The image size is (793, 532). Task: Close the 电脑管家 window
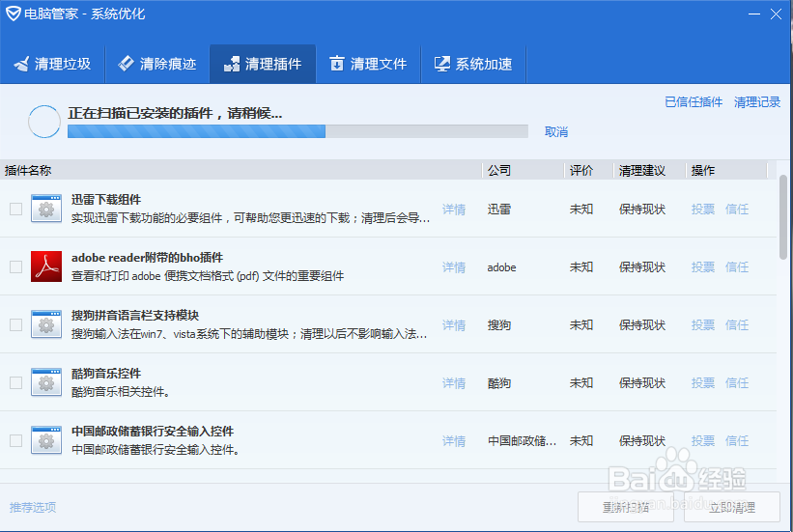[x=776, y=14]
